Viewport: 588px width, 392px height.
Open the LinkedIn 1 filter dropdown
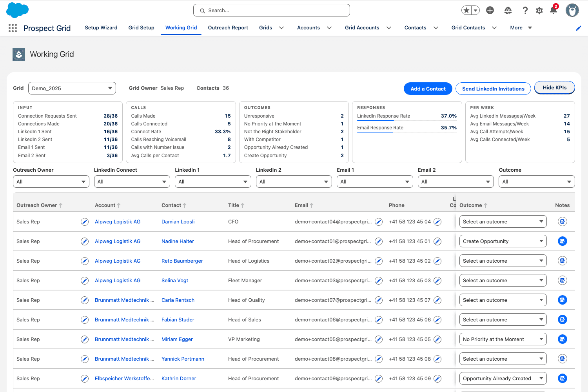pos(213,181)
